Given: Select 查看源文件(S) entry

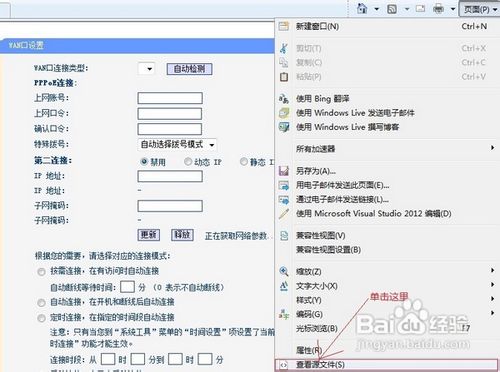Looking at the screenshot, I should (387, 365).
